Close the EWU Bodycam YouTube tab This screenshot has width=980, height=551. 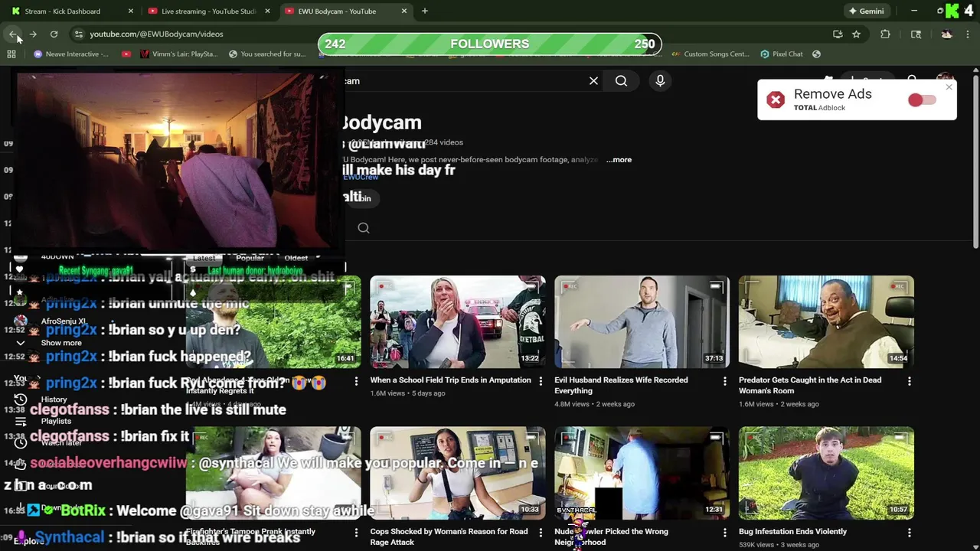click(403, 11)
